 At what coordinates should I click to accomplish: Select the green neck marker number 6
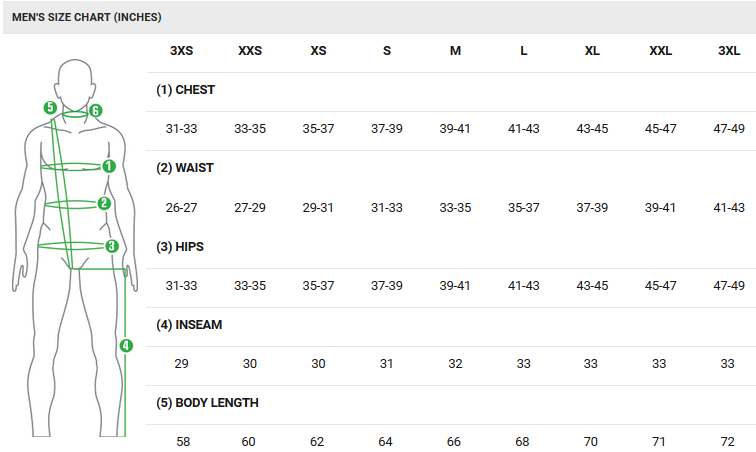tap(95, 111)
